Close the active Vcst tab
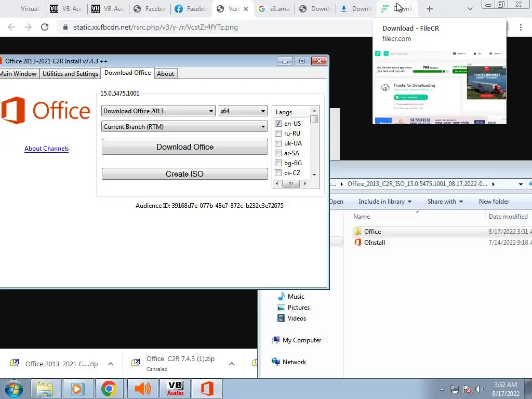 click(x=246, y=9)
